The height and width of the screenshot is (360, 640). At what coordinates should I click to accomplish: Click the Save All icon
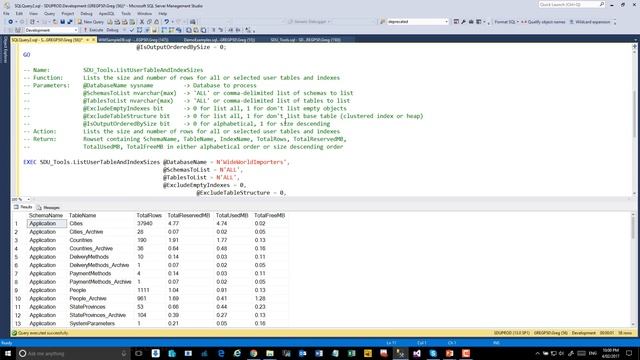click(70, 22)
